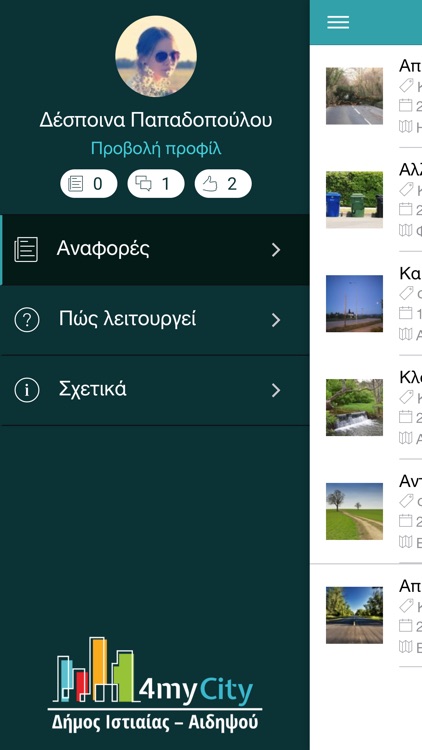
Task: Open the tree-lined road thumbnail
Action: pyautogui.click(x=355, y=615)
